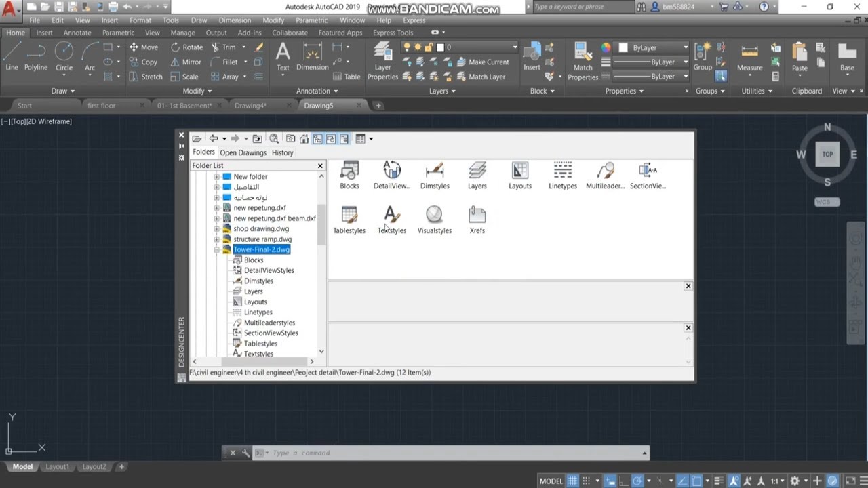This screenshot has height=488, width=868.
Task: Select the Line tool in the ribbon
Action: click(12, 56)
